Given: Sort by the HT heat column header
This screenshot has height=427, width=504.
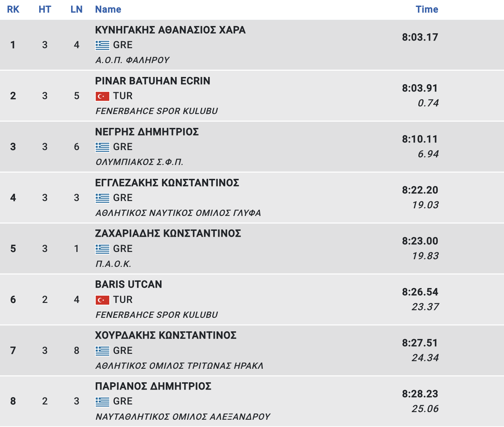Looking at the screenshot, I should 45,9.
